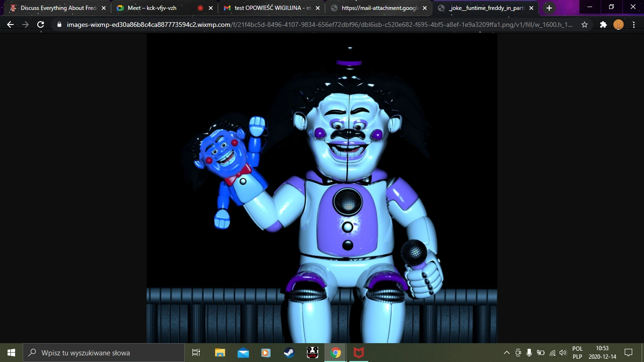Expand hidden icons with the system tray chevron

506,352
